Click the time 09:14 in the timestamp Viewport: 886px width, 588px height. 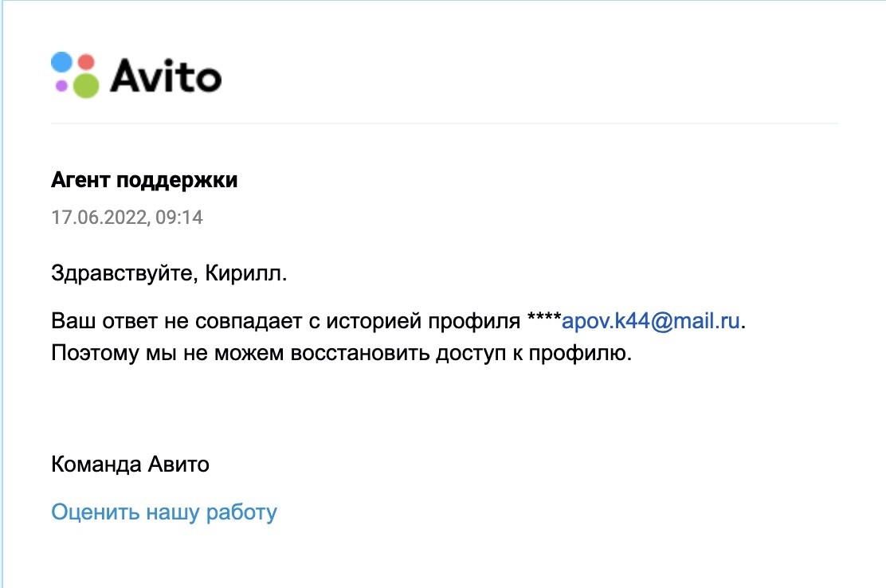pyautogui.click(x=179, y=217)
